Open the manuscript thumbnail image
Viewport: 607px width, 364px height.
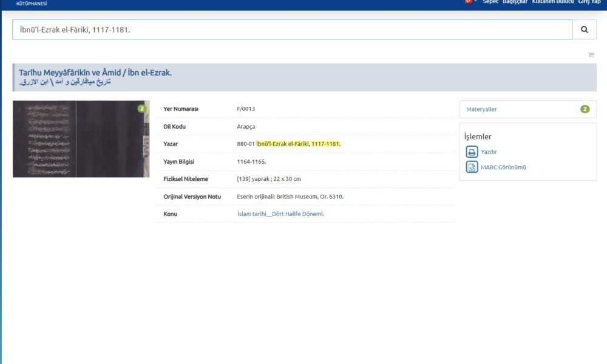tap(81, 139)
